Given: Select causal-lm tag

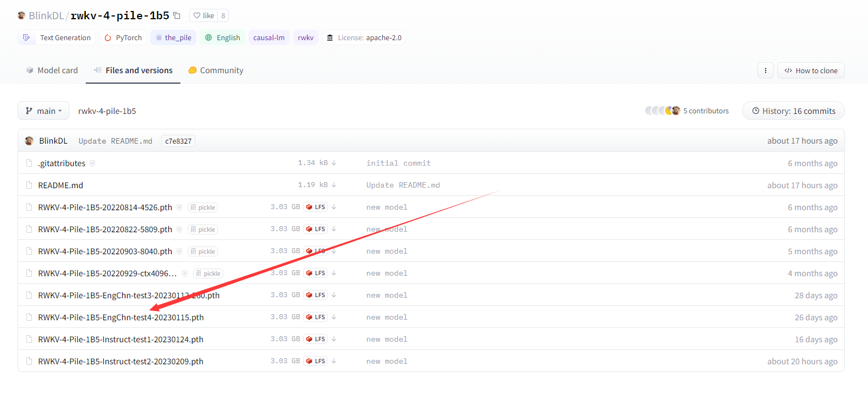Looking at the screenshot, I should coord(269,37).
